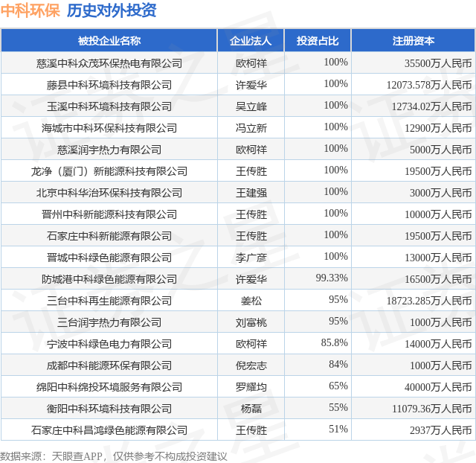The height and width of the screenshot is (463, 476).
Task: Select 晋州中科新能源科技有限公司 company name
Action: coord(109,214)
